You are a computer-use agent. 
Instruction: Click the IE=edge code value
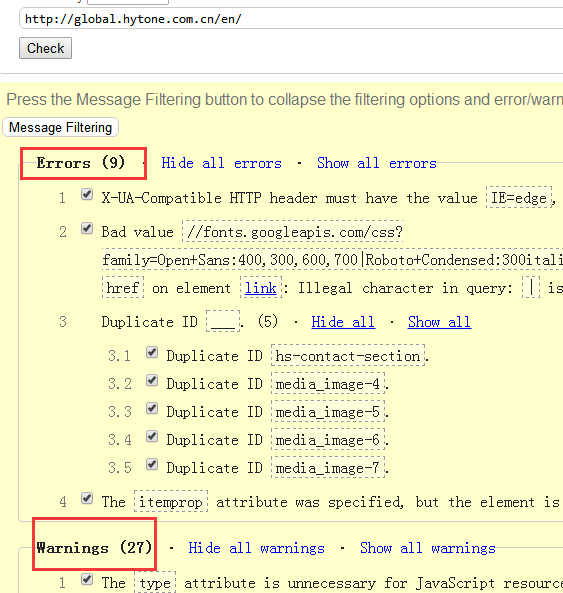click(519, 198)
